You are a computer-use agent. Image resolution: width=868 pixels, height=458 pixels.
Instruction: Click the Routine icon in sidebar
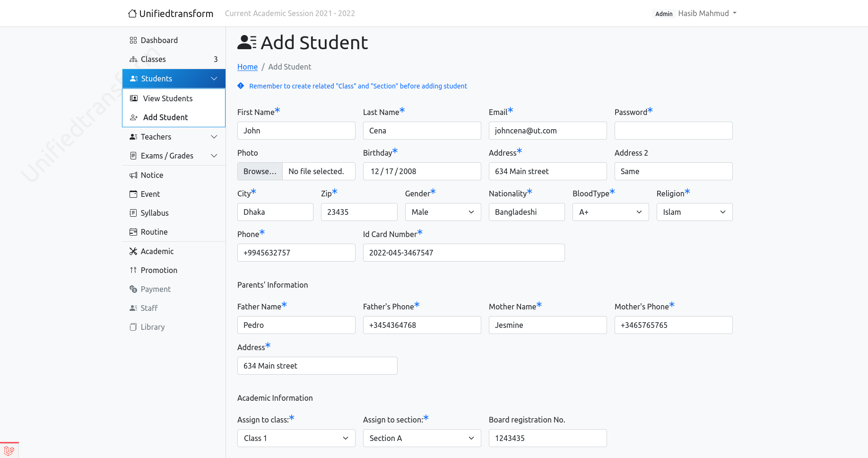pos(133,232)
